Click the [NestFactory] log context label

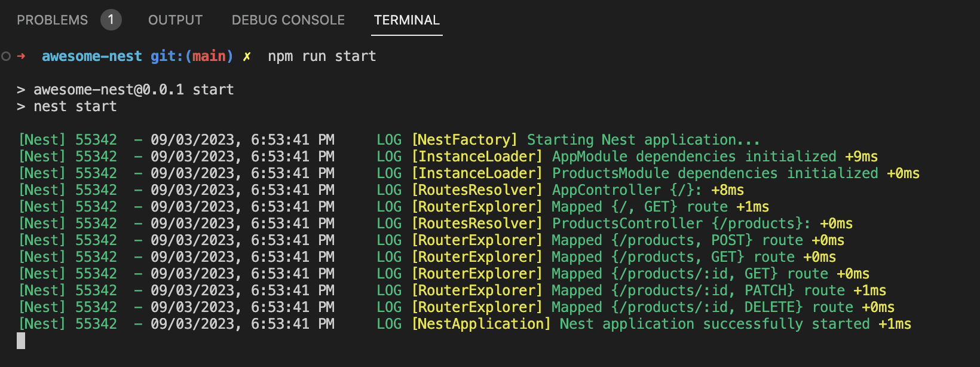pyautogui.click(x=464, y=140)
